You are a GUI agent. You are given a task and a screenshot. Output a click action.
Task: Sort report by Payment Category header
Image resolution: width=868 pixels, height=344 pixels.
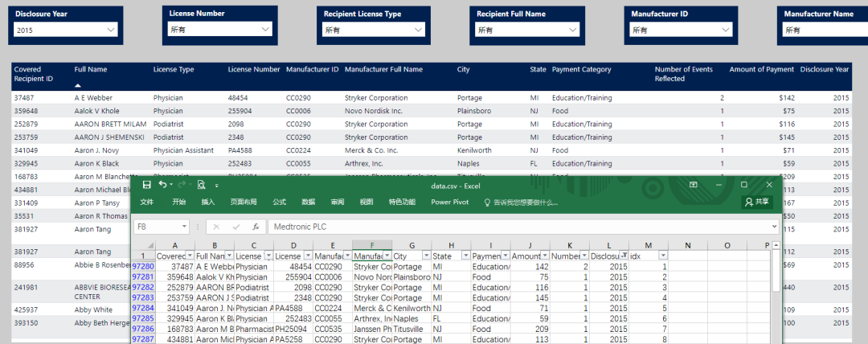[581, 69]
